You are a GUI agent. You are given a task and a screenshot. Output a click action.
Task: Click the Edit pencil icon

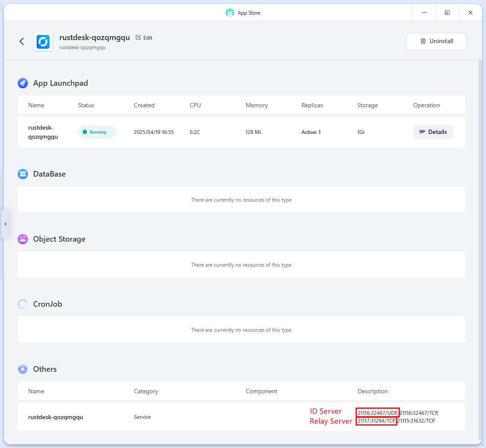click(x=138, y=37)
